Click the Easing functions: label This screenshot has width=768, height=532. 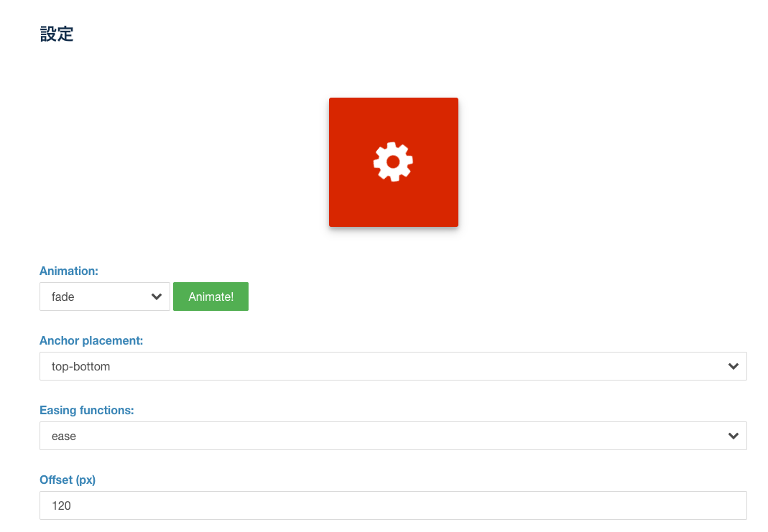coord(87,410)
